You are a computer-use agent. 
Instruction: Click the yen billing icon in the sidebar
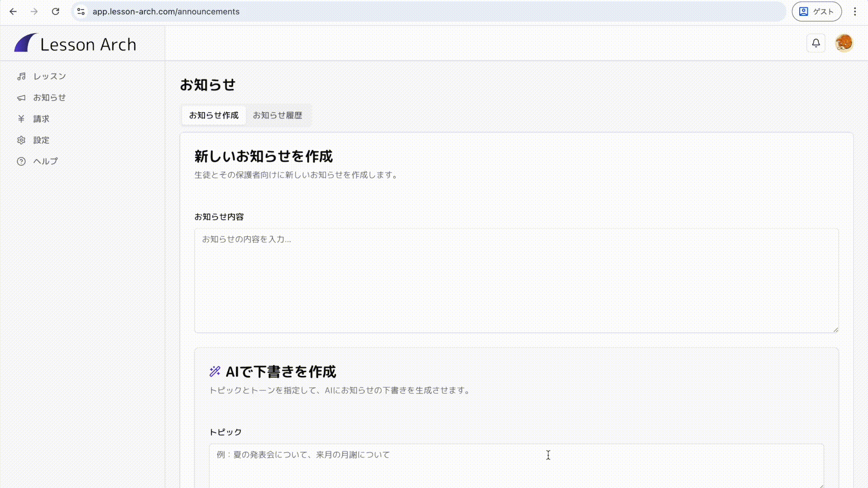[x=21, y=119]
